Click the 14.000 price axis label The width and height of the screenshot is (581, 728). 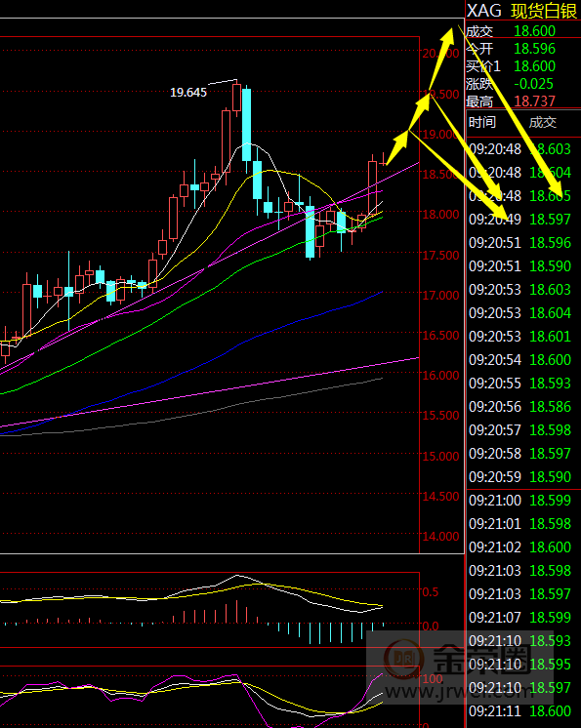440,537
